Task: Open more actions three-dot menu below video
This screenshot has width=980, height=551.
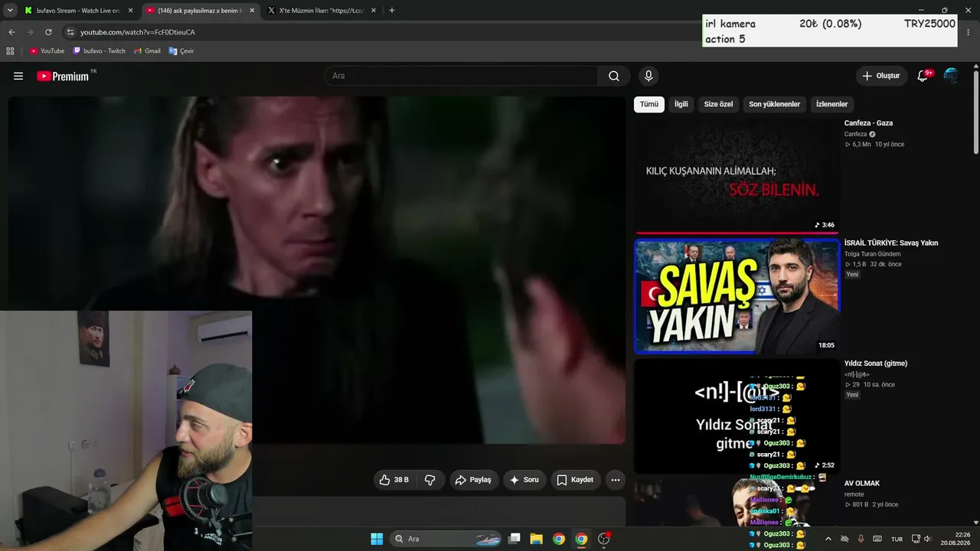Action: coord(615,480)
